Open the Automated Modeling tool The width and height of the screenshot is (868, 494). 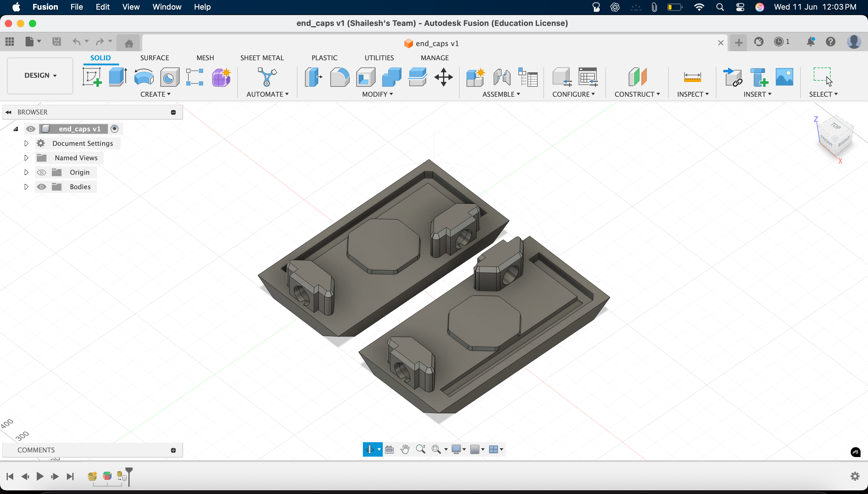267,77
